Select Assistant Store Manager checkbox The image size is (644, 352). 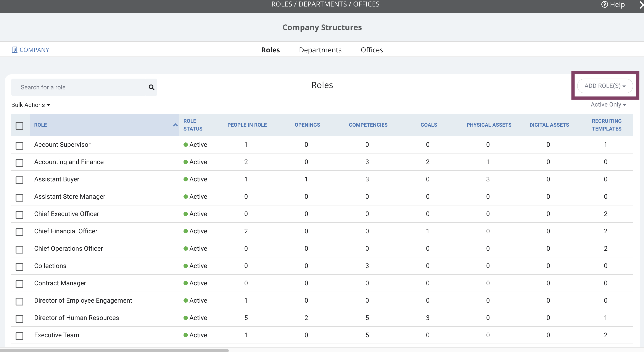[19, 197]
